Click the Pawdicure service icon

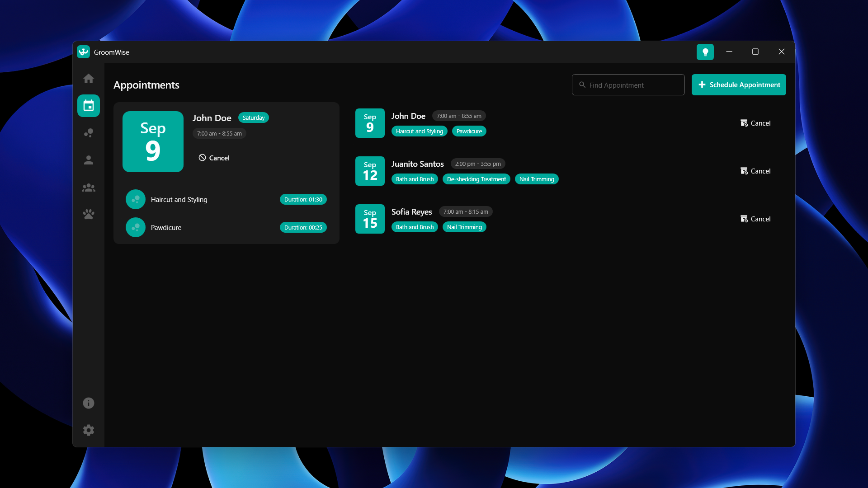[x=136, y=228]
